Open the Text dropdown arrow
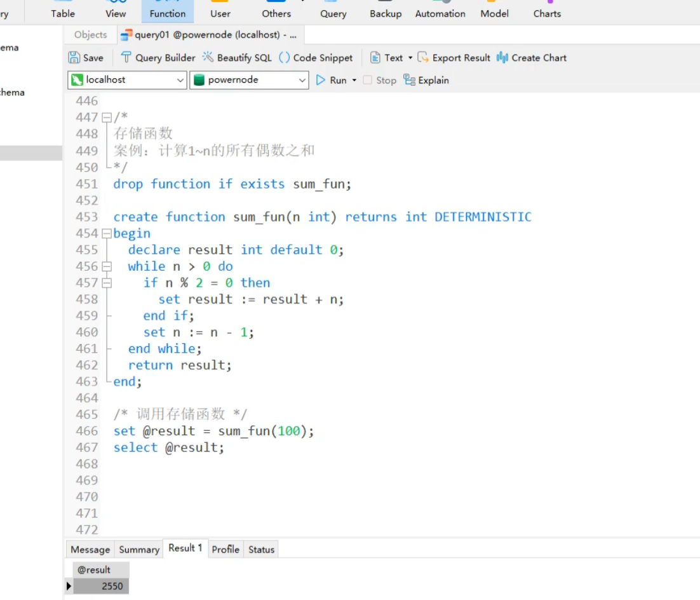Viewport: 700px width, 600px height. 410,58
